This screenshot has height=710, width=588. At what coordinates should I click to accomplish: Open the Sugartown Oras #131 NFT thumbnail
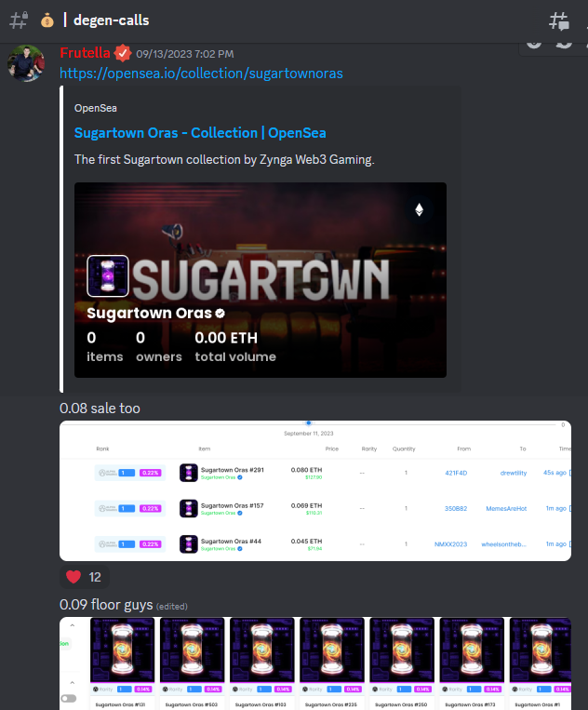pos(122,650)
